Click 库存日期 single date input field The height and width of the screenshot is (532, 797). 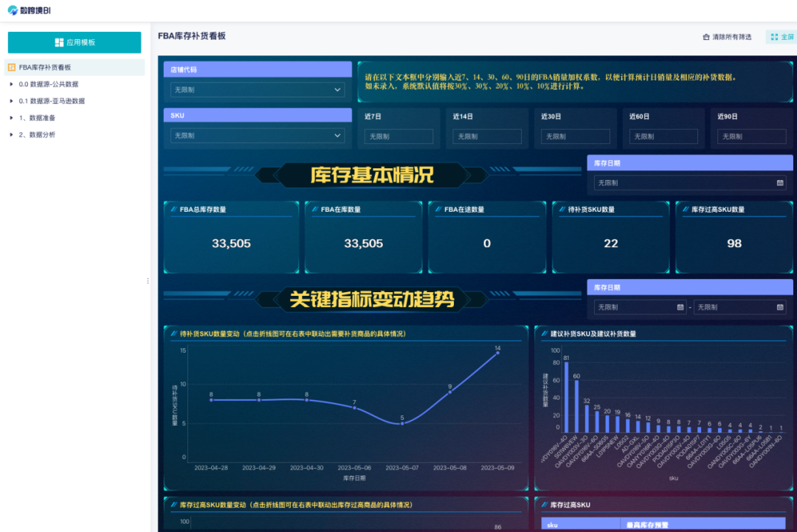690,182
